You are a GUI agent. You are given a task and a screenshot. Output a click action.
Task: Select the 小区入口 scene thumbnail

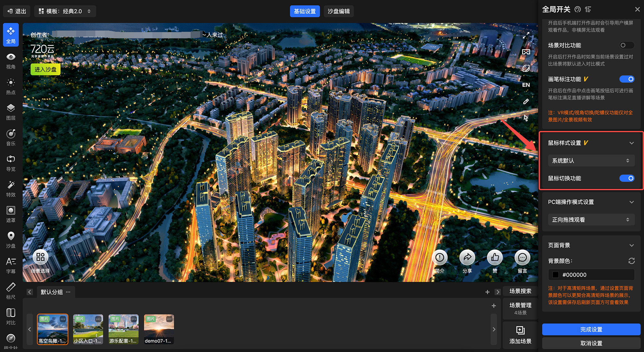88,329
